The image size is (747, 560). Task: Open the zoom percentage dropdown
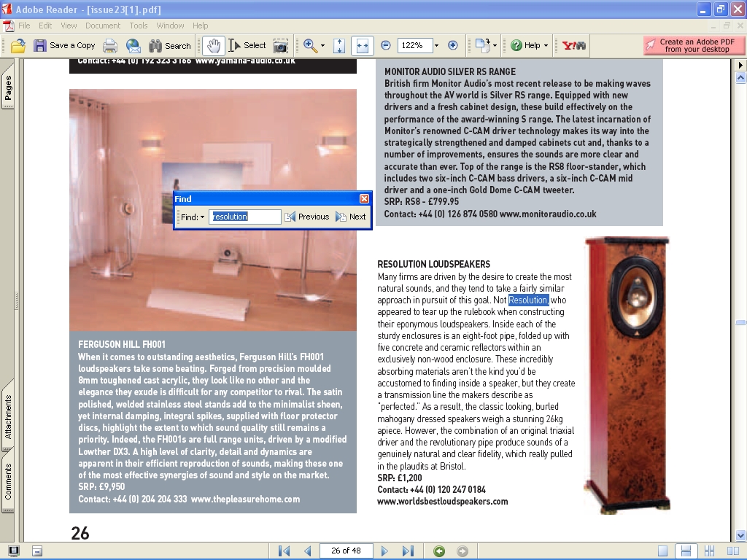[x=436, y=45]
